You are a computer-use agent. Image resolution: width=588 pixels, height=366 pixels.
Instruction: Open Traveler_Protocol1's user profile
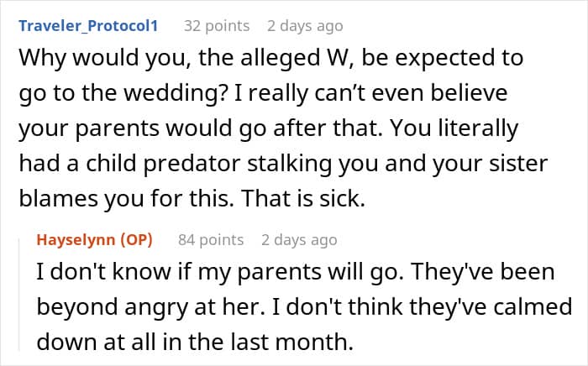click(88, 26)
